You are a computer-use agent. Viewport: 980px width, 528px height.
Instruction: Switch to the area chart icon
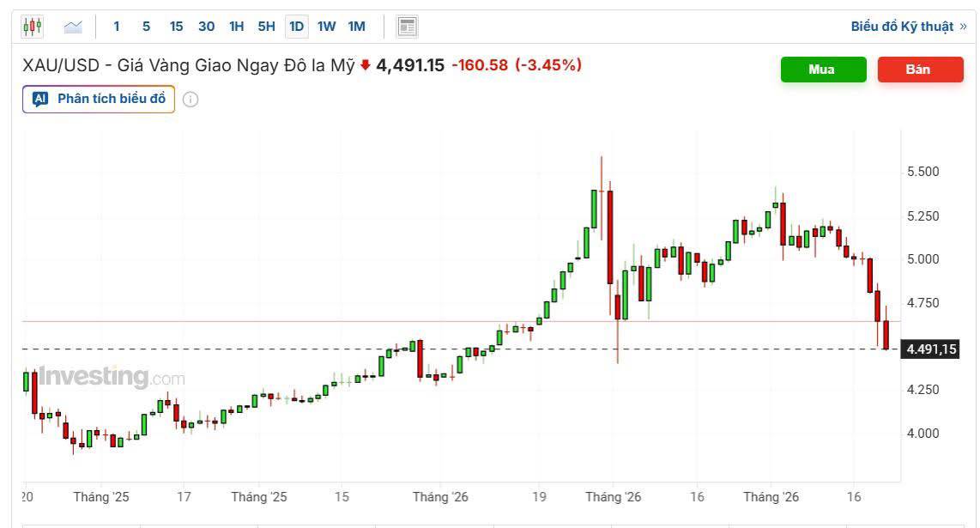pyautogui.click(x=73, y=27)
